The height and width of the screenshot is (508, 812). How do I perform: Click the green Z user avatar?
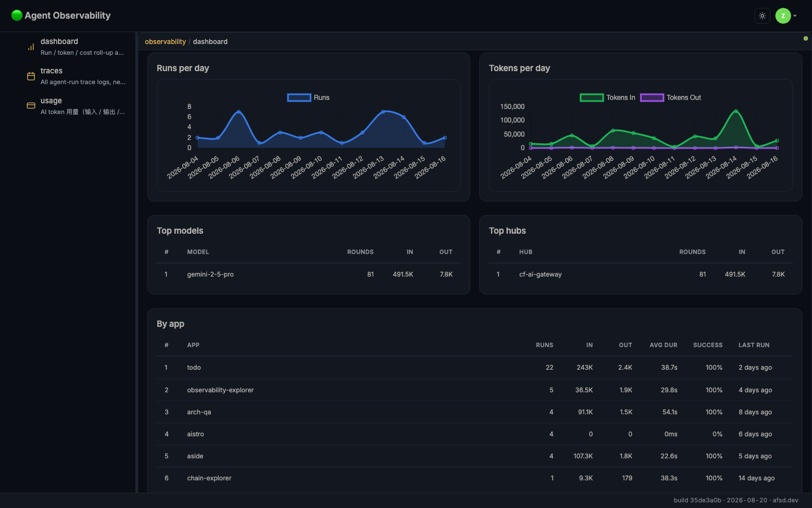point(783,16)
